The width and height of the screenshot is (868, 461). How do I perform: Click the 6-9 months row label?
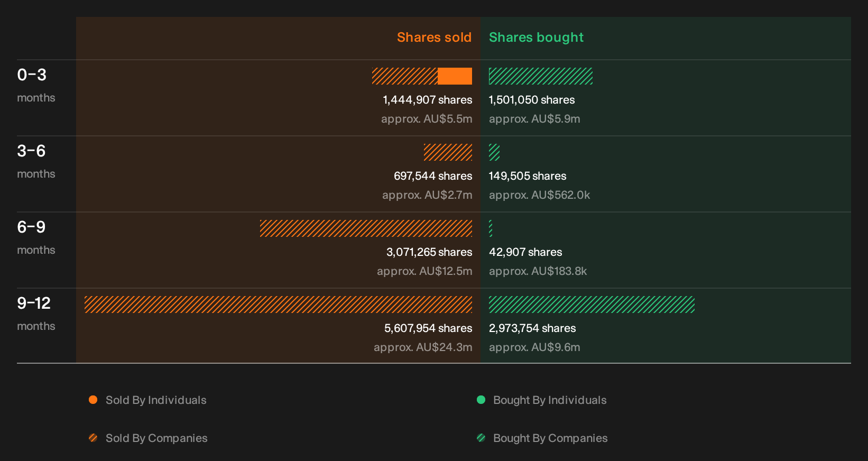click(x=36, y=237)
